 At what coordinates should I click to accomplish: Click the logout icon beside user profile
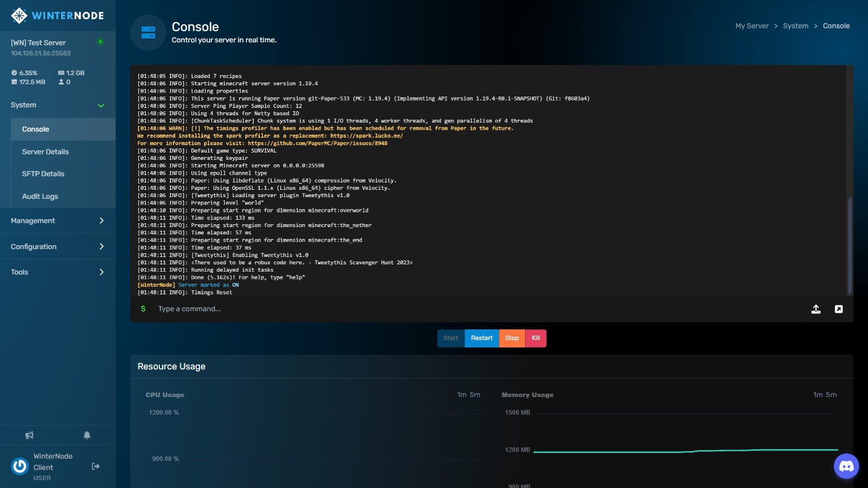(96, 466)
